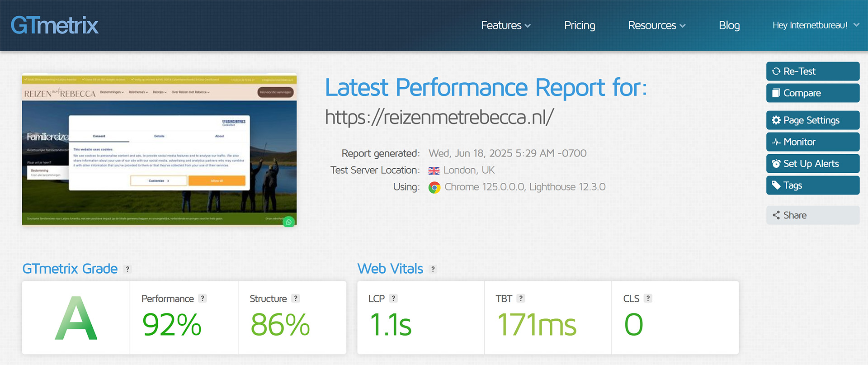Click the London, UK server location
This screenshot has height=365, width=868.
tap(469, 171)
